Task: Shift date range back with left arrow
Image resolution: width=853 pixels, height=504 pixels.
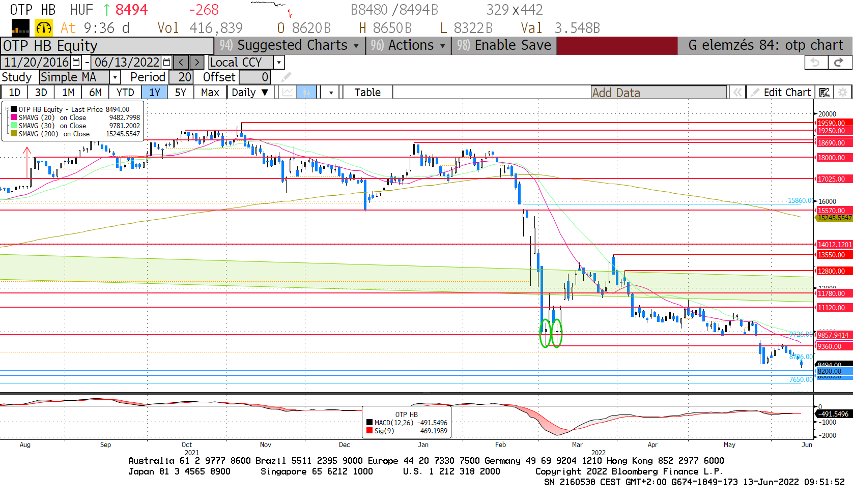Action: coord(181,62)
